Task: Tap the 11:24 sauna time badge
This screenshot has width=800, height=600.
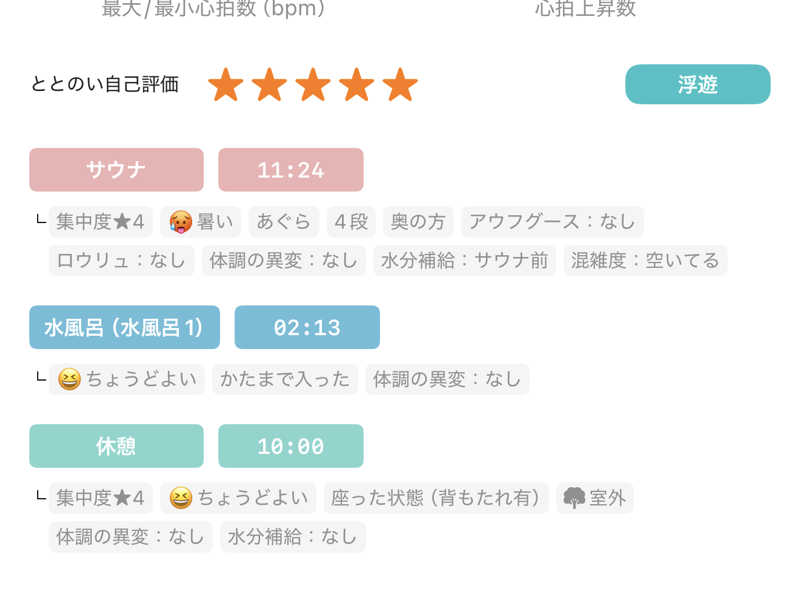Action: (x=291, y=170)
